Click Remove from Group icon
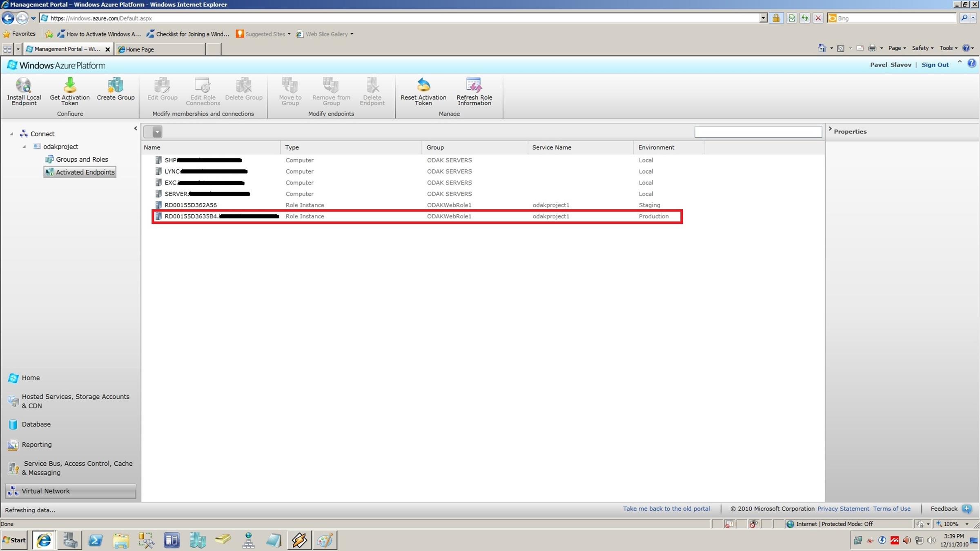This screenshot has height=551, width=980. pyautogui.click(x=331, y=85)
